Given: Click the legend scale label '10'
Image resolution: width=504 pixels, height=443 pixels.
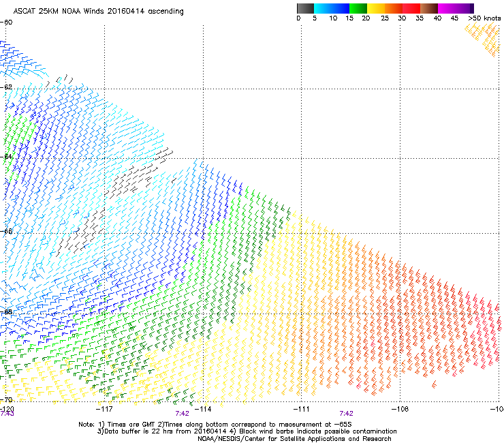Looking at the screenshot, I should tap(333, 18).
